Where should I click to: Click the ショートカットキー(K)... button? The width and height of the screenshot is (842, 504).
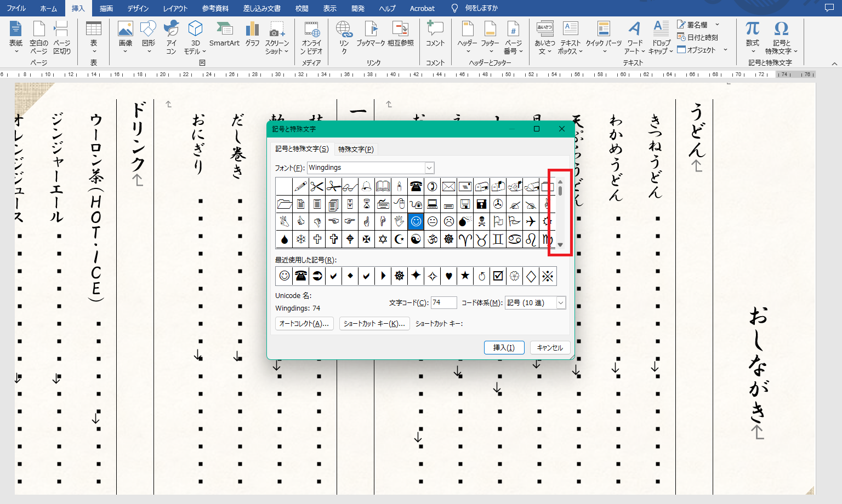tap(374, 324)
